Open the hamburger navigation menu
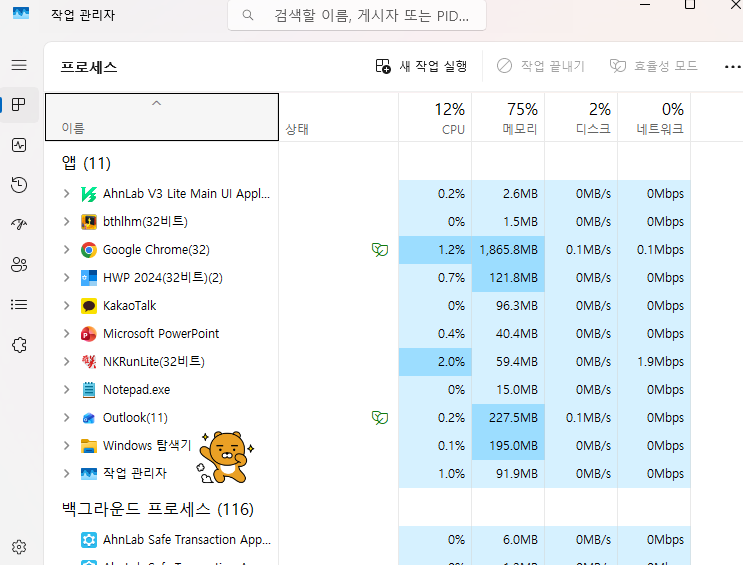This screenshot has height=565, width=743. coord(19,65)
